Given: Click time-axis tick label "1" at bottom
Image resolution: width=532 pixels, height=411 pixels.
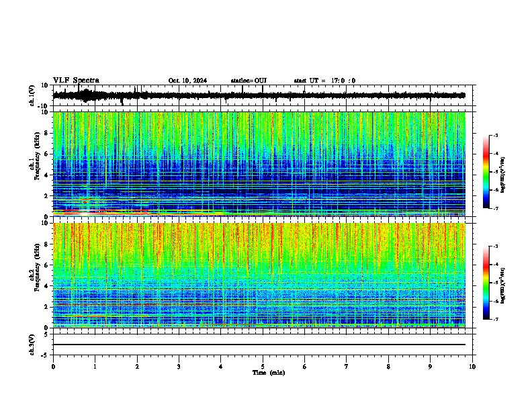Looking at the screenshot, I should pyautogui.click(x=95, y=367).
